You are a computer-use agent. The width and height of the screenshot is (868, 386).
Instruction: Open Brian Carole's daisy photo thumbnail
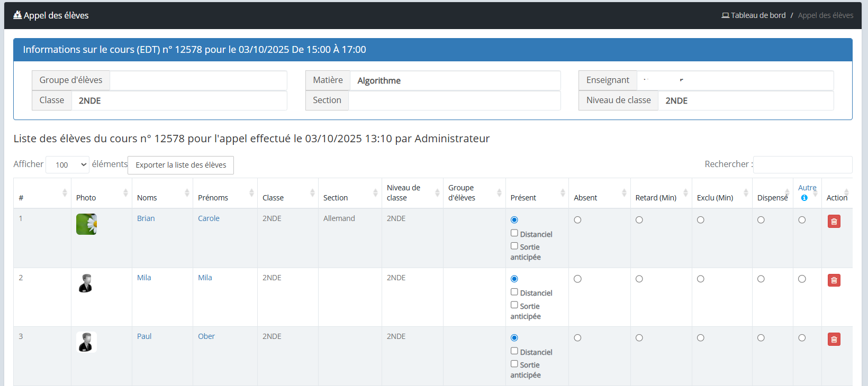[x=86, y=224]
